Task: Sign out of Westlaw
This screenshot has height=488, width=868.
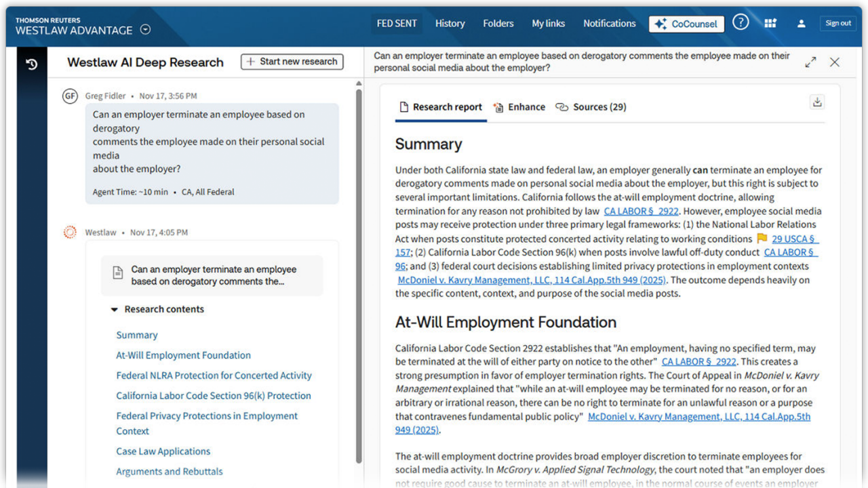Action: coord(838,22)
